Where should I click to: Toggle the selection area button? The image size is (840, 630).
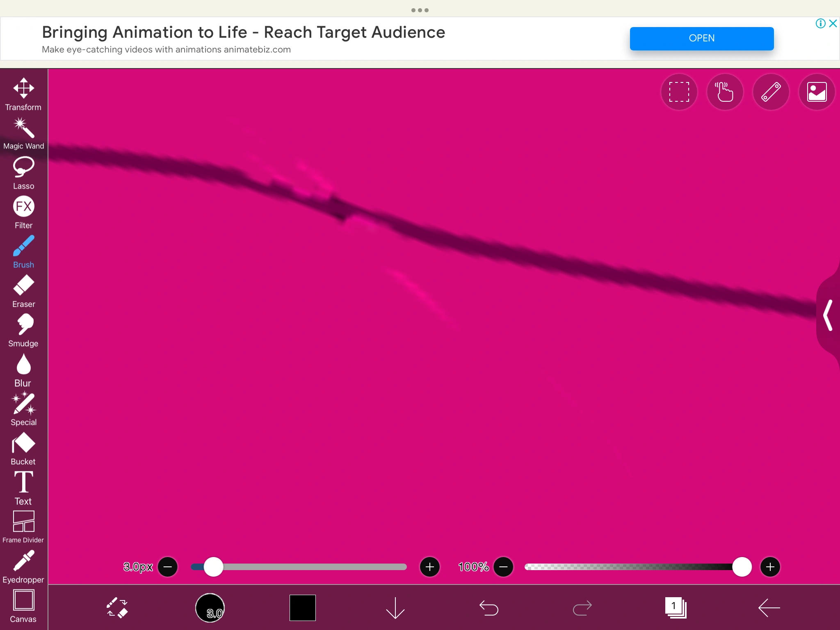coord(679,92)
